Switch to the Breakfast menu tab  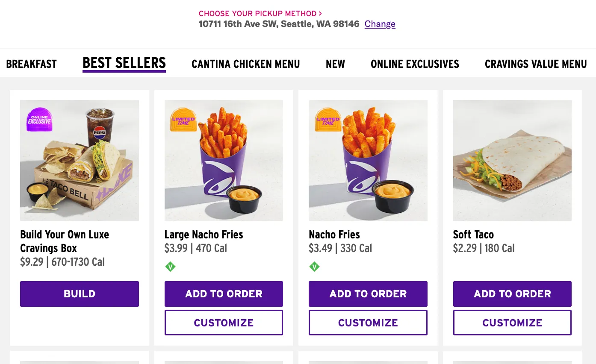31,64
